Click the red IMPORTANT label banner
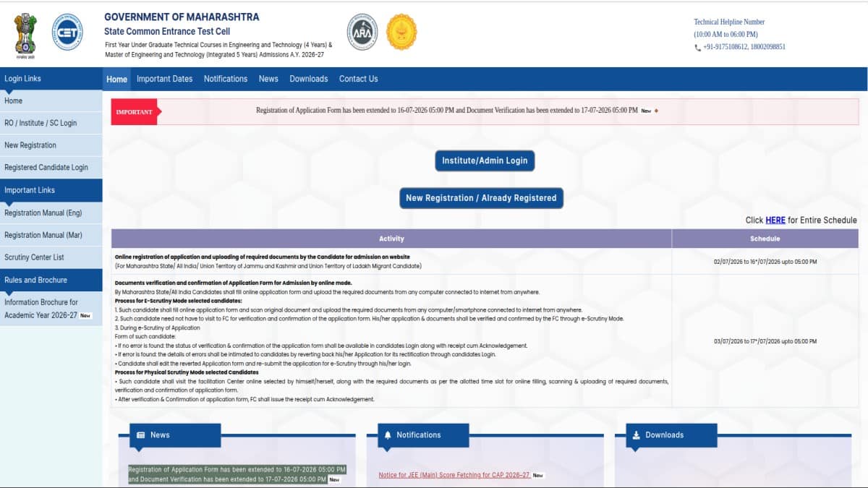 point(135,112)
